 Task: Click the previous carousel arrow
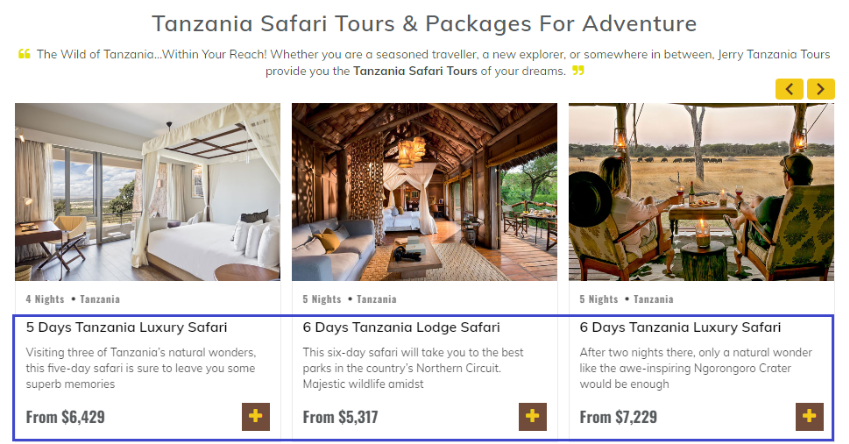click(x=789, y=89)
